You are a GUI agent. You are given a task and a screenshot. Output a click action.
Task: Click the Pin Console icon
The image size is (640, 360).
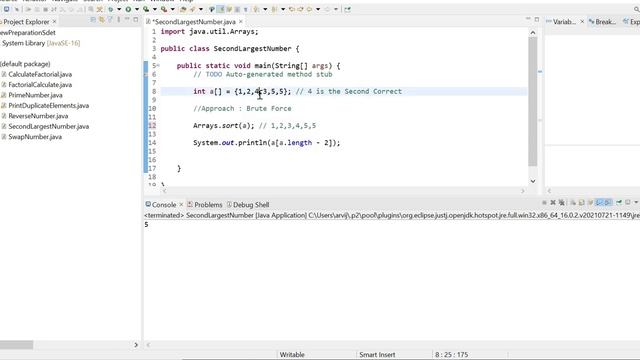coord(619,202)
